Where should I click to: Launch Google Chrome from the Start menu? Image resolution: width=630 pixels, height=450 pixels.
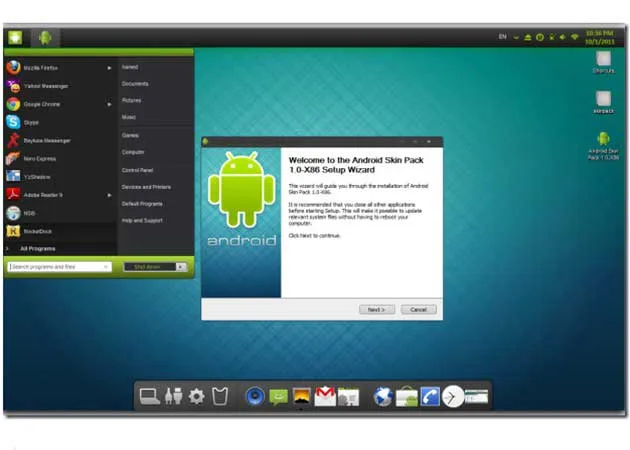point(58,104)
